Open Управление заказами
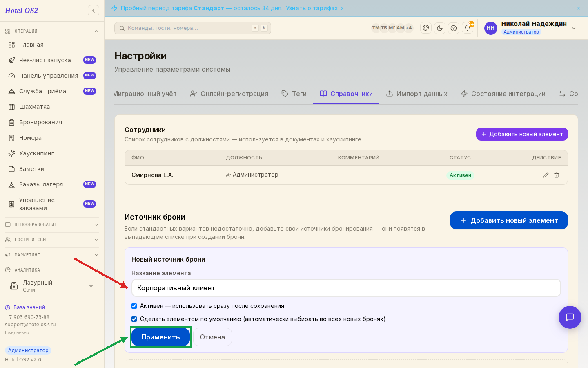This screenshot has height=368, width=588. (x=52, y=204)
